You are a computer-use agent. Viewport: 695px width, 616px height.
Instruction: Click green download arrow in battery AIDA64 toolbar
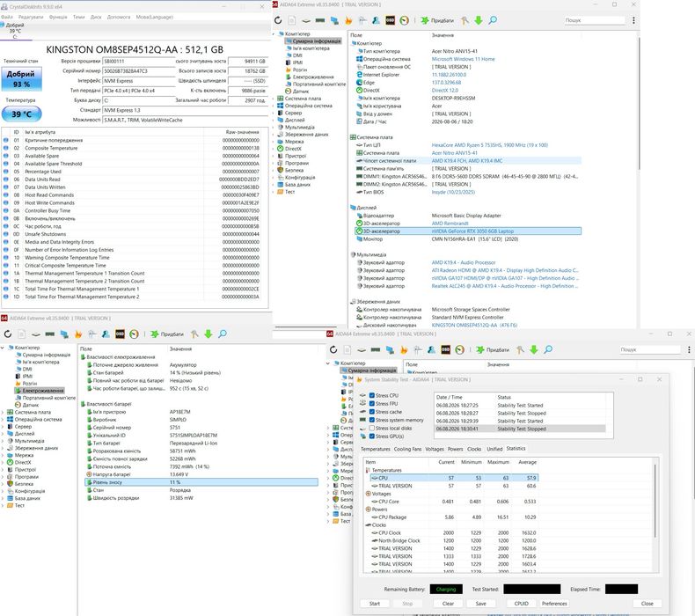point(208,334)
